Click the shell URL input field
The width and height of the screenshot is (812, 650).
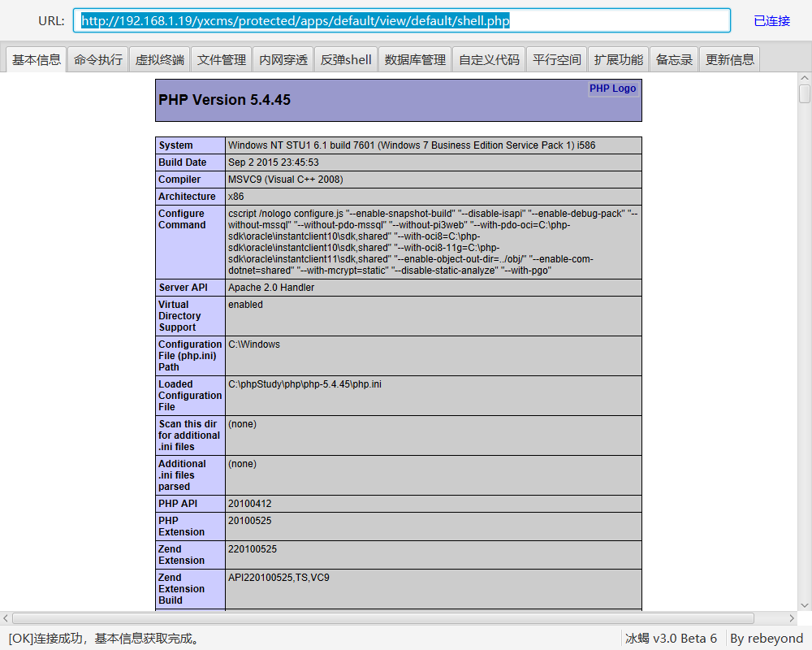402,21
